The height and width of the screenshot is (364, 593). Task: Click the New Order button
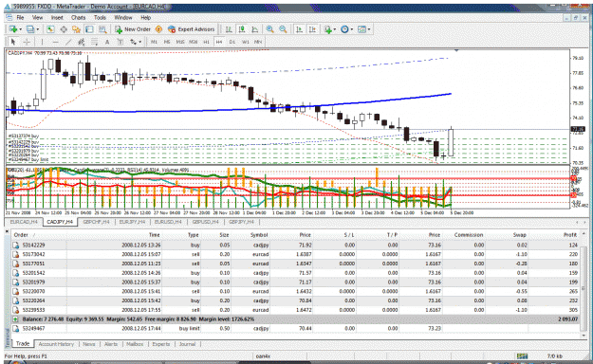point(133,29)
